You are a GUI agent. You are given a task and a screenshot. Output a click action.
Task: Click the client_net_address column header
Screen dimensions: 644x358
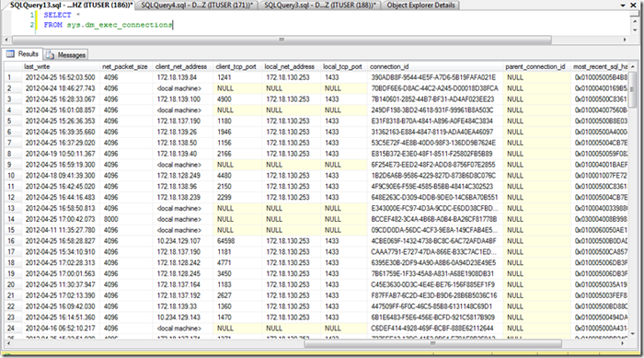[x=182, y=66]
